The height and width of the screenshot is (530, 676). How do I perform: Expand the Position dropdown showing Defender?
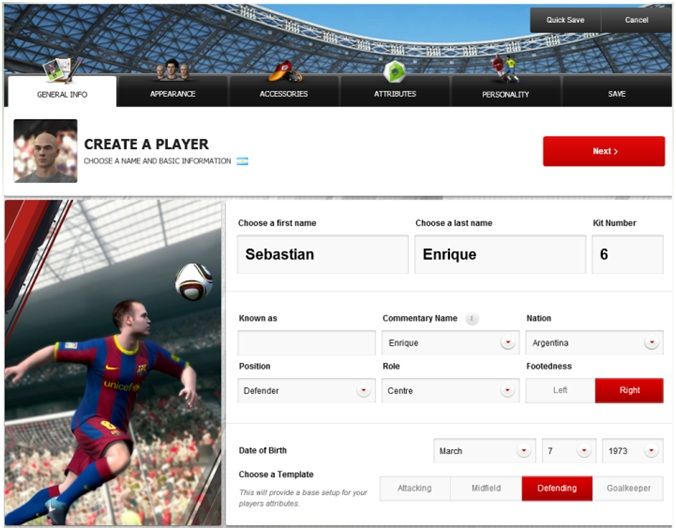tap(307, 391)
